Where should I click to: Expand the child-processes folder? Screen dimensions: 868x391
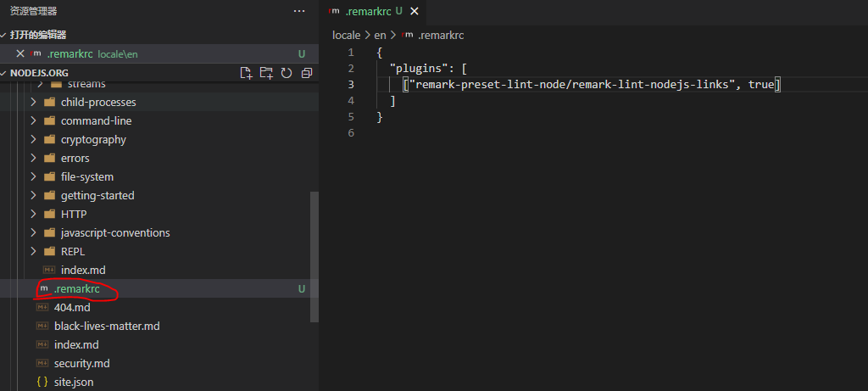click(x=33, y=102)
